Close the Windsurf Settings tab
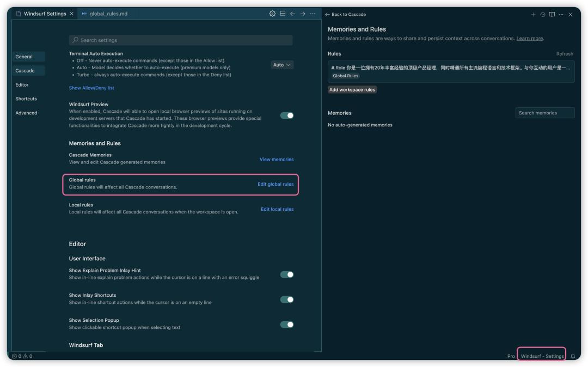The image size is (588, 367). point(72,14)
